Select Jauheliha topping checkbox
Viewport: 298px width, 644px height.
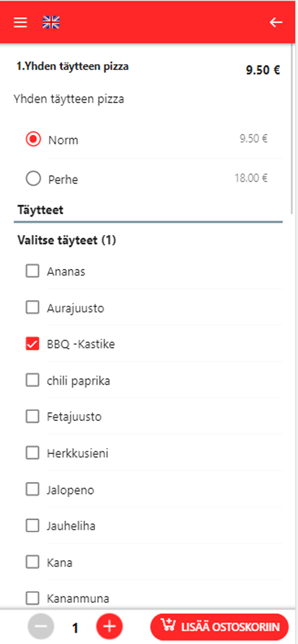click(33, 526)
